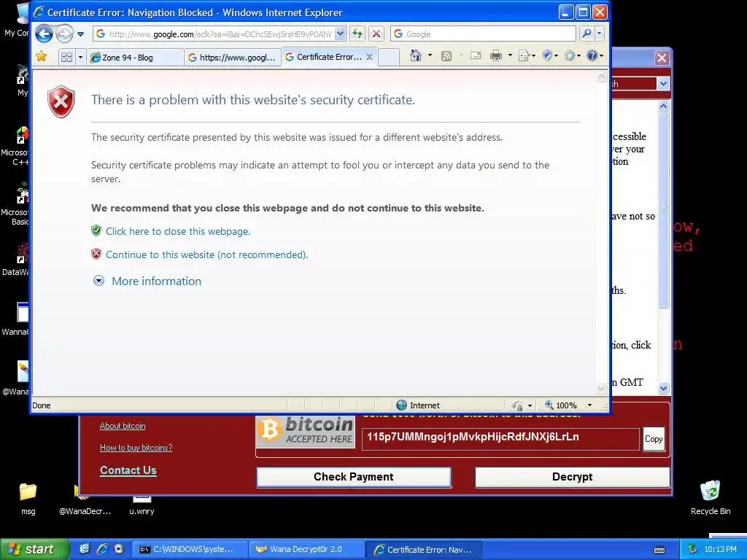Click scroll up arrow in Wana Decrypt0r text
The width and height of the screenshot is (747, 560).
(x=664, y=106)
